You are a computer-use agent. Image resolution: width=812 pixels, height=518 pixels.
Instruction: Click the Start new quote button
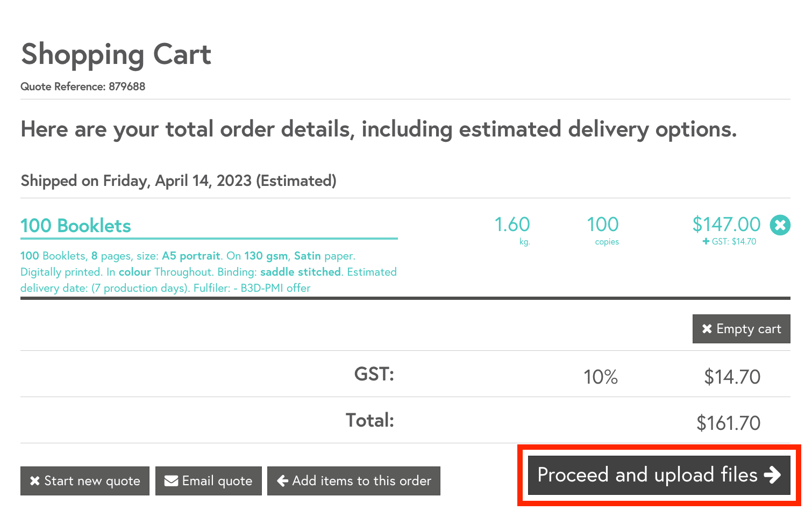click(85, 481)
